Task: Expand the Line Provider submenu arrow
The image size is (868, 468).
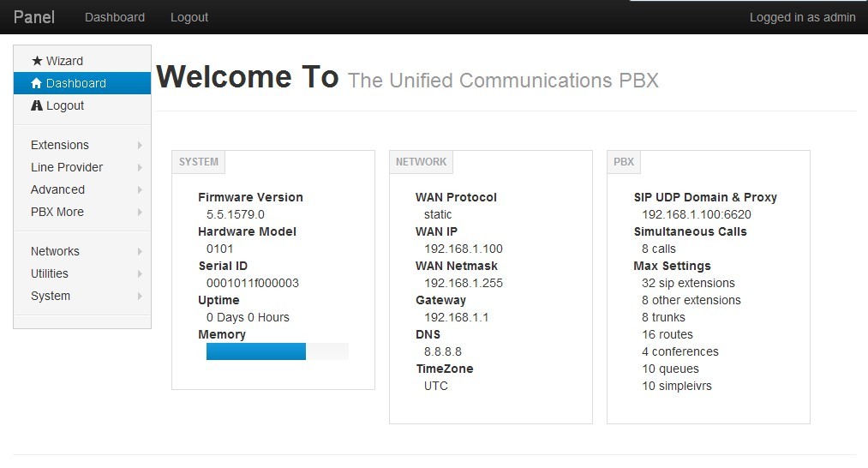Action: click(x=140, y=167)
